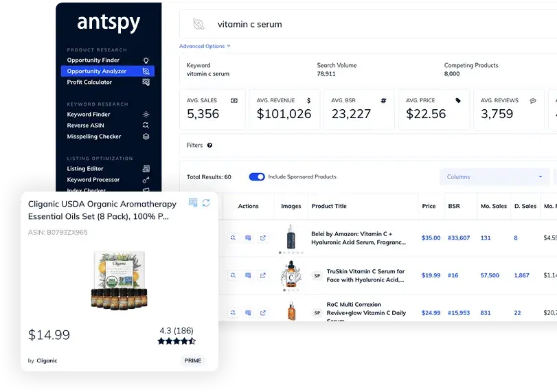Click the Mo. Sales column header

tap(494, 206)
